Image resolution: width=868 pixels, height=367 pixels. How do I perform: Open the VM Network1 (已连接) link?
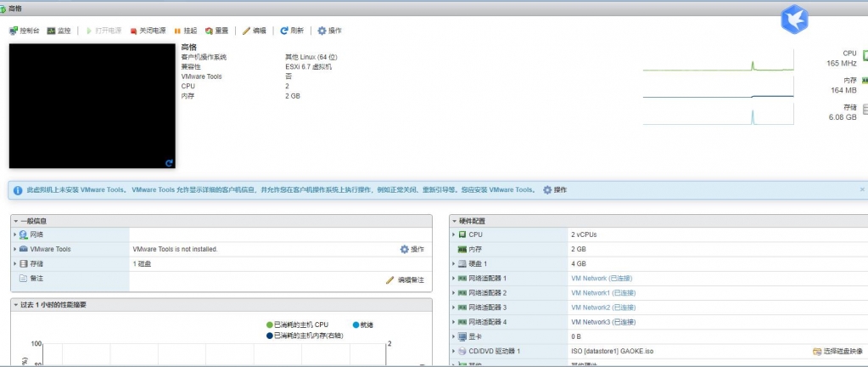point(603,293)
